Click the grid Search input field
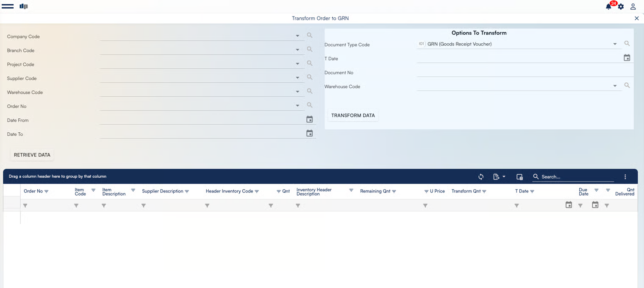This screenshot has width=644, height=288. pos(576,177)
